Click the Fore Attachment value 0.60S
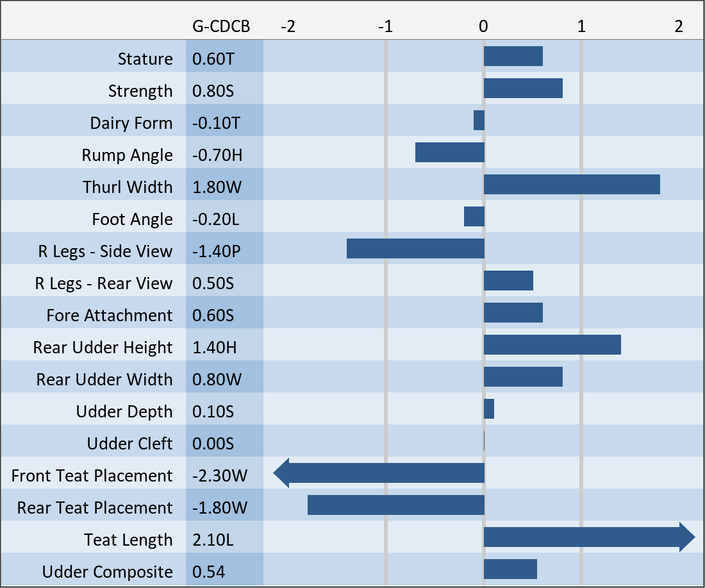The height and width of the screenshot is (588, 705). 213,315
